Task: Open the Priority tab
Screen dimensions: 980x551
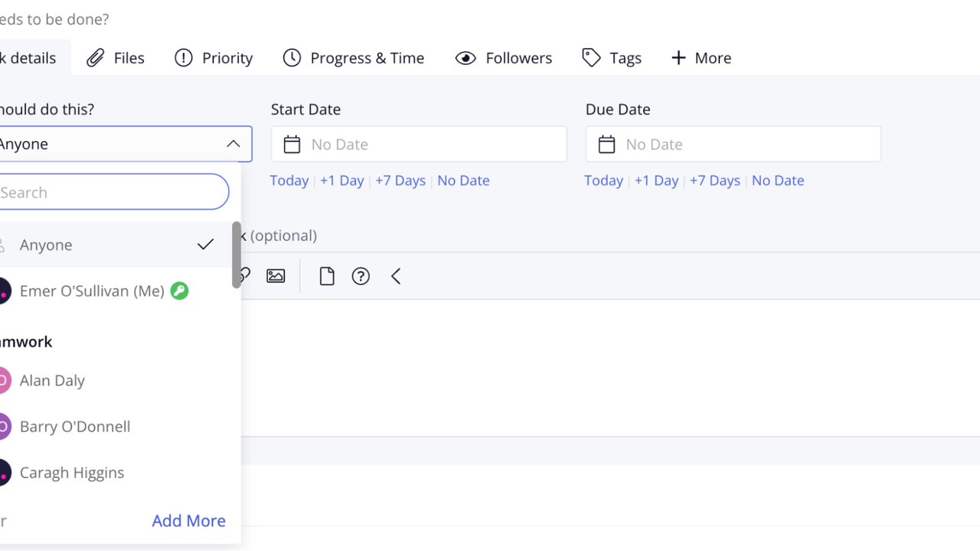Action: (x=214, y=58)
